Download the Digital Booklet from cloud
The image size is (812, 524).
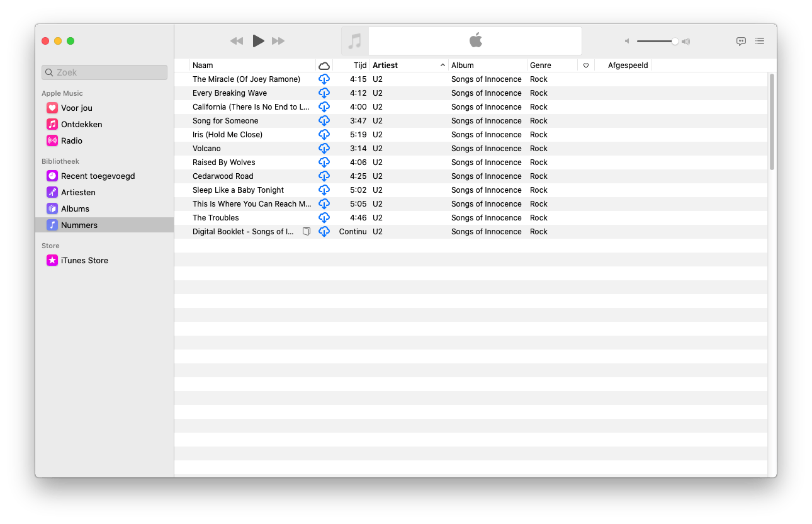tap(324, 232)
